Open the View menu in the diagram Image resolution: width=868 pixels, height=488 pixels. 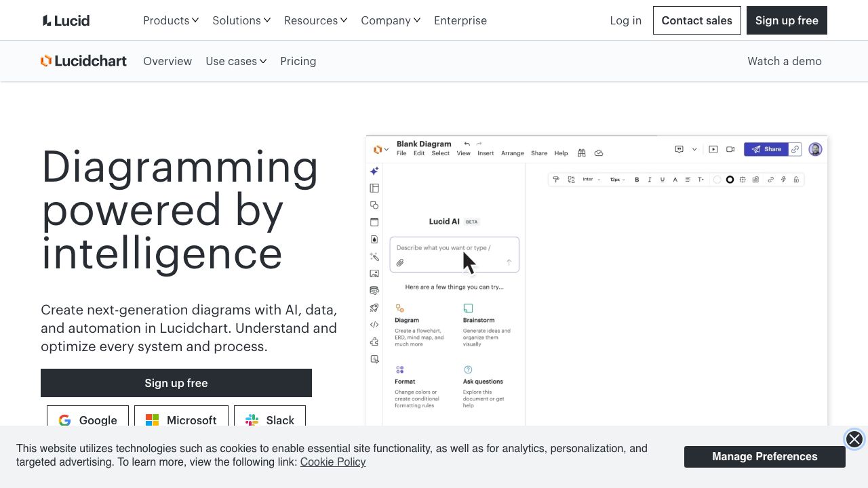click(x=463, y=153)
